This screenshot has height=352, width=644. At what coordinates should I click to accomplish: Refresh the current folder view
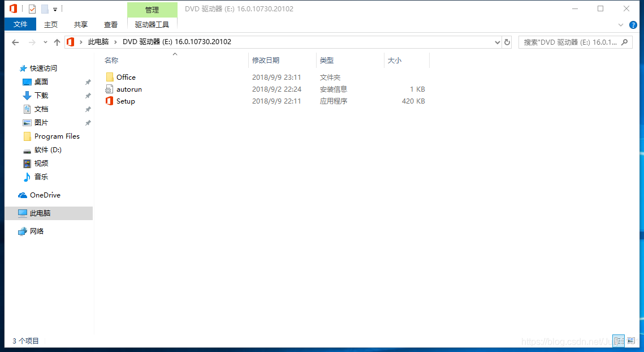[x=507, y=42]
